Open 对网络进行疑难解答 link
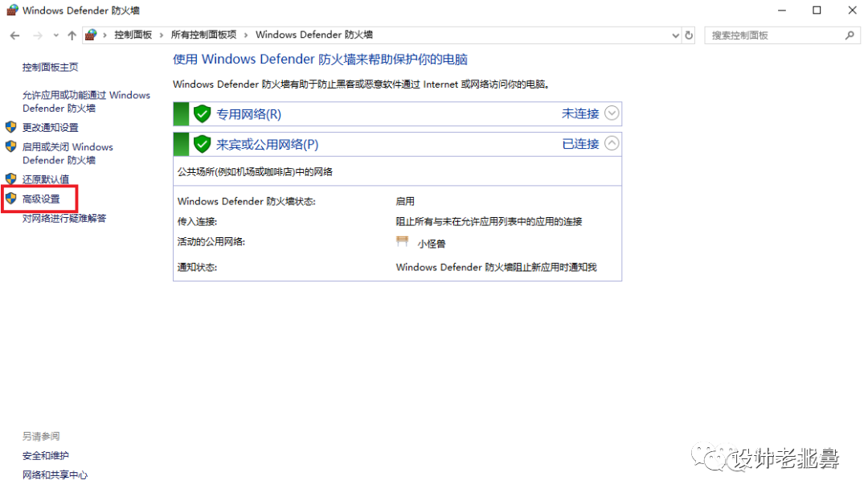Viewport: 868px width, 497px height. point(64,218)
